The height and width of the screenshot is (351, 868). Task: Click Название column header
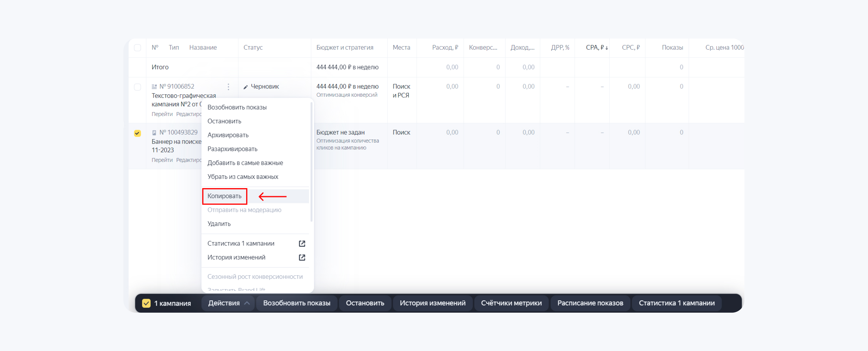click(203, 48)
